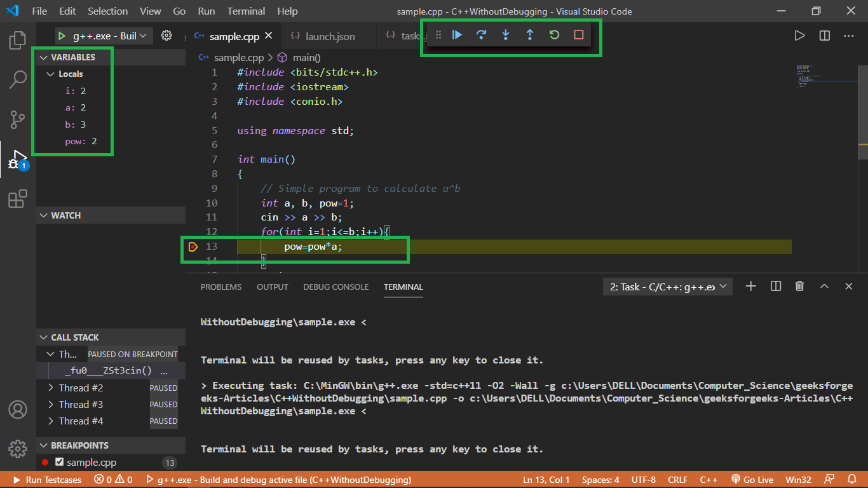Run the file with editor play button

point(799,36)
